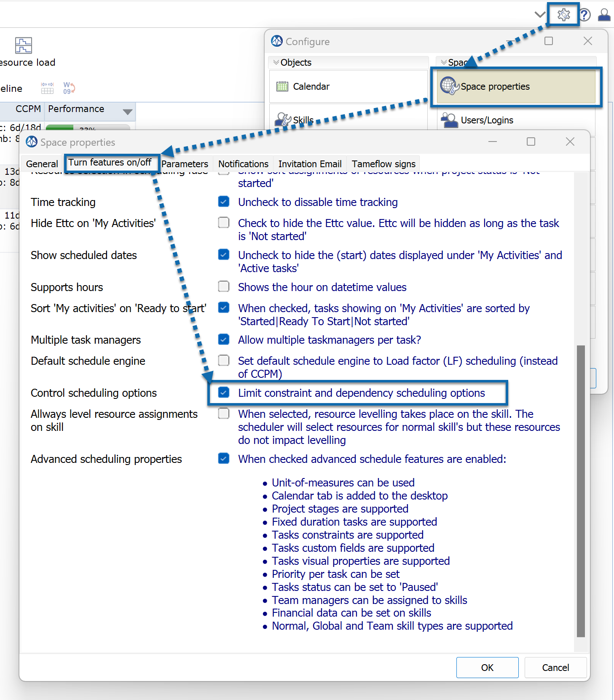Screen dimensions: 614x700
Task: Select the 'Time tracking' label
Action: point(63,202)
